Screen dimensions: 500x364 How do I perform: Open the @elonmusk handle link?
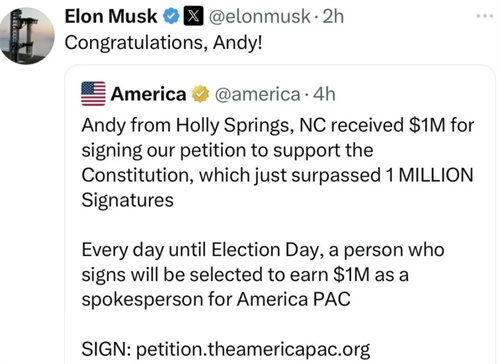pos(259,17)
